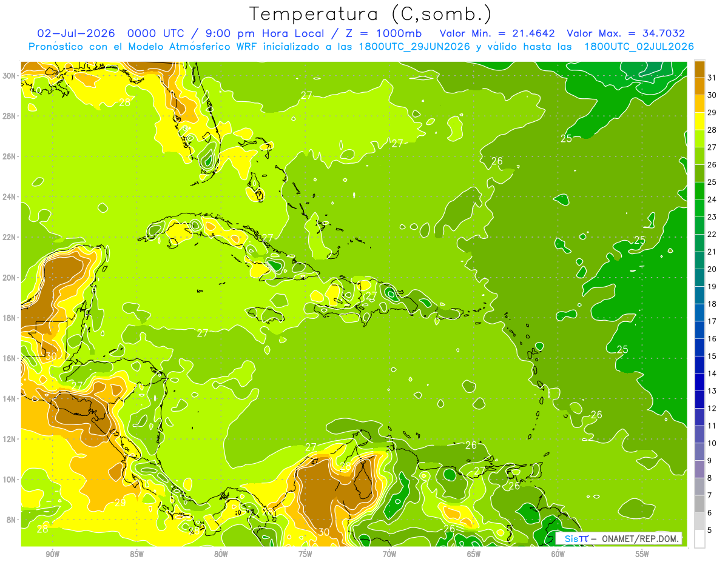
Task: Click 'Valor Max. = 34.7032' text
Action: click(625, 33)
